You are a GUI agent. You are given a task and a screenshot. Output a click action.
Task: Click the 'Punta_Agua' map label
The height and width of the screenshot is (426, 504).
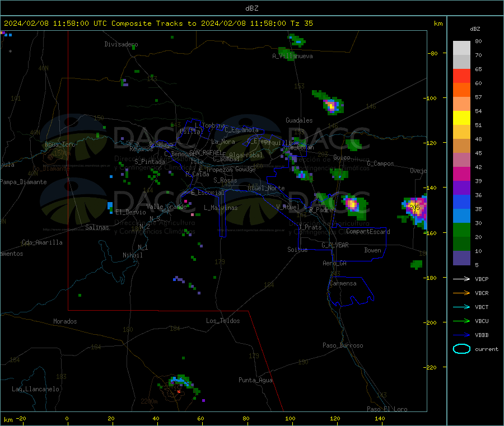255,380
